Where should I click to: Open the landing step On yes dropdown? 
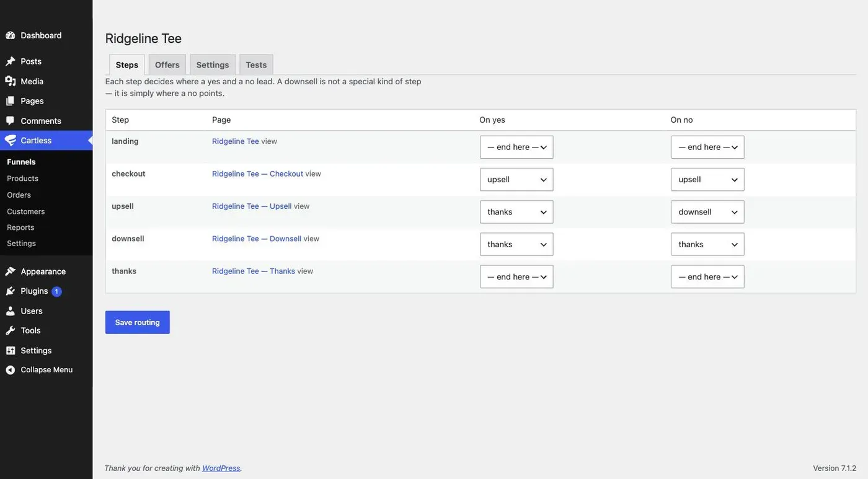[516, 147]
